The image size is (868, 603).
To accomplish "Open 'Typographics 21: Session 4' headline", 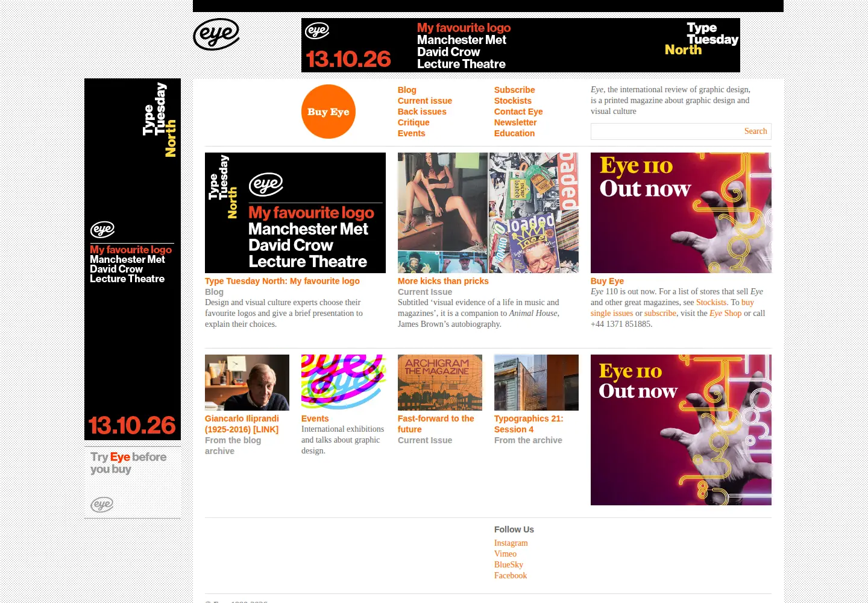I will 529,424.
